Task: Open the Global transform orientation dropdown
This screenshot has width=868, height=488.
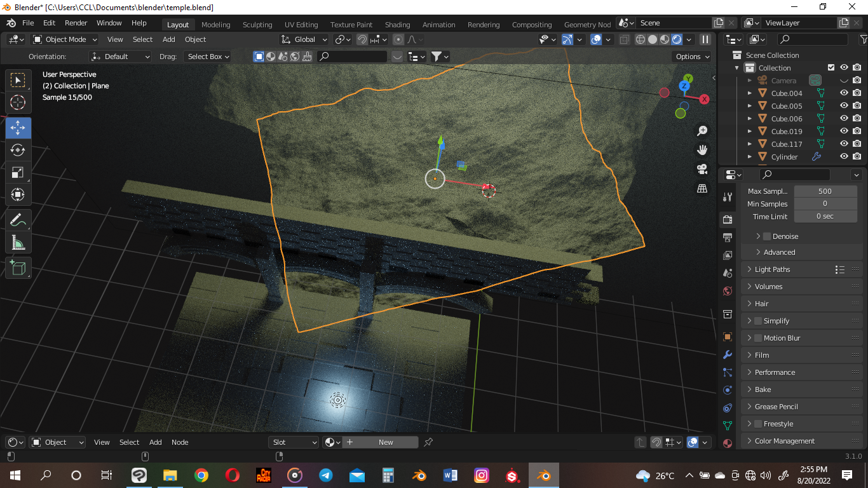Action: pyautogui.click(x=304, y=39)
